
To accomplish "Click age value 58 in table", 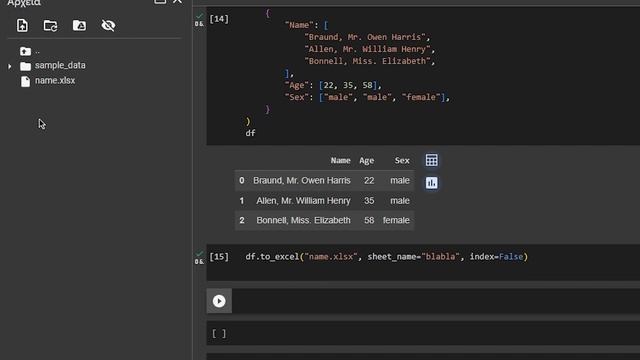I will point(369,220).
